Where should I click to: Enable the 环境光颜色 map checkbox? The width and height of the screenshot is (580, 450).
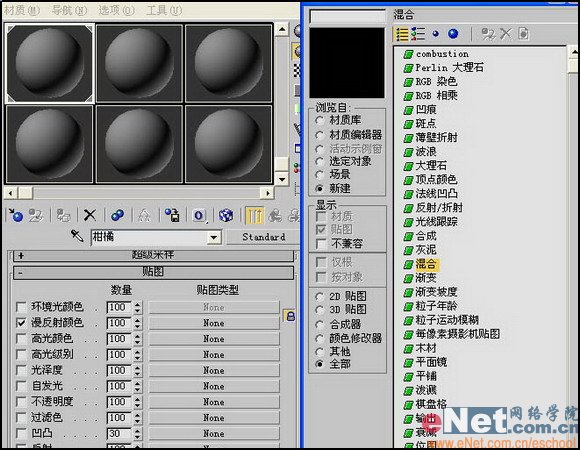21,307
